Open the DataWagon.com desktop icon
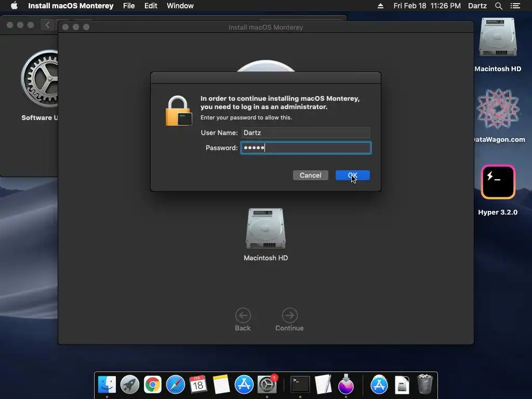532x399 pixels. 498,109
